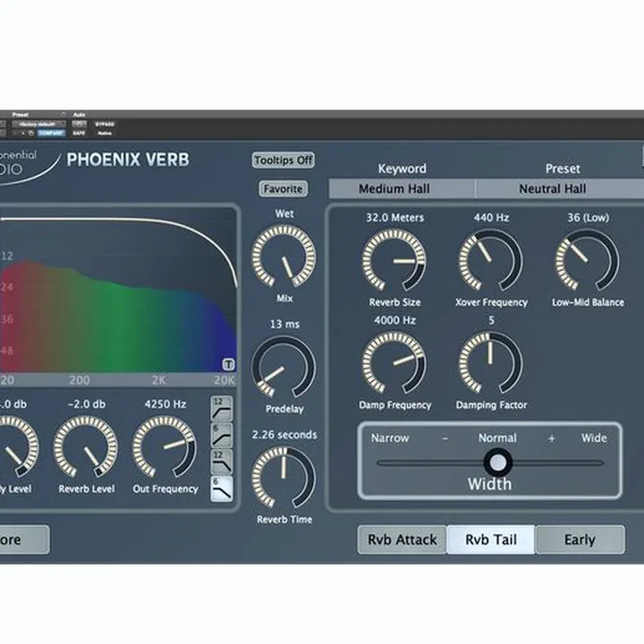644x644 pixels.
Task: Switch to the Early tab
Action: 580,539
